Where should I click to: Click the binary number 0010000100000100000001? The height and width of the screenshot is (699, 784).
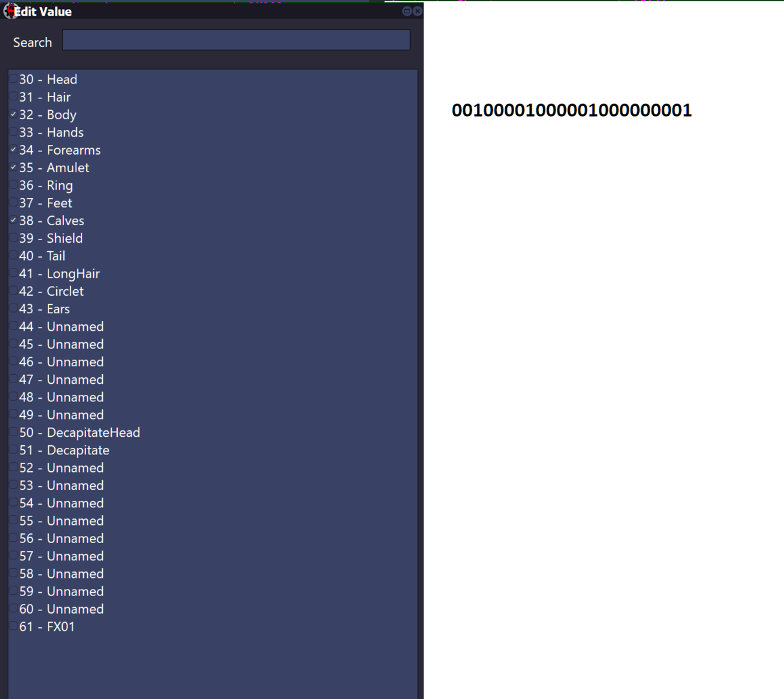572,110
